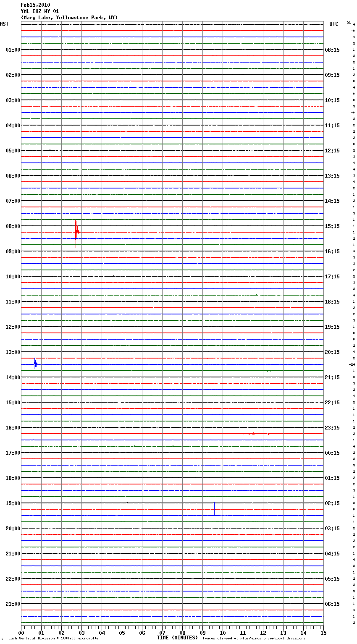The height and width of the screenshot is (644, 357).
Task: Click the traces clipped footer note
Action: click(254, 639)
